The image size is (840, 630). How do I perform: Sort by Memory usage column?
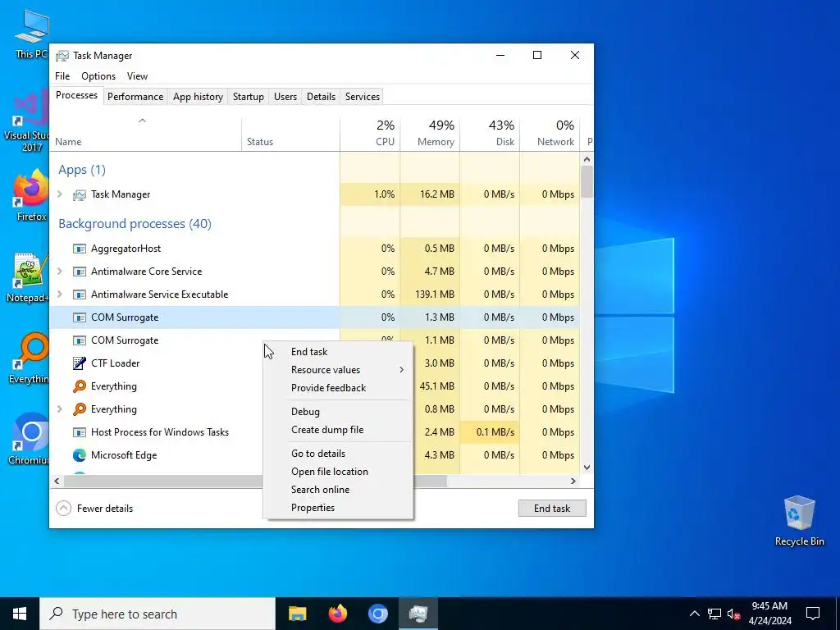430,133
